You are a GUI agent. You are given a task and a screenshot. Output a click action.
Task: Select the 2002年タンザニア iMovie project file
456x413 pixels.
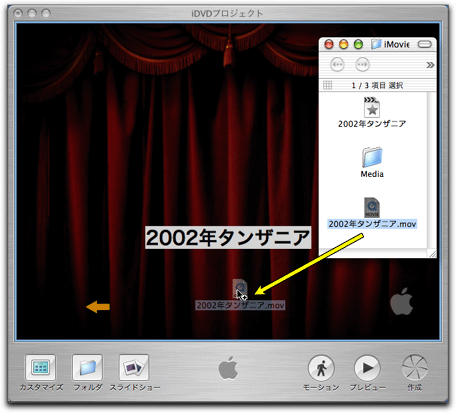372,107
